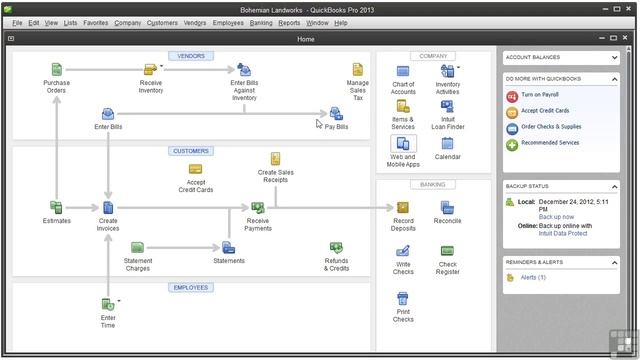Open the Estimates icon
Screen dimensions: 640x360
[56, 207]
